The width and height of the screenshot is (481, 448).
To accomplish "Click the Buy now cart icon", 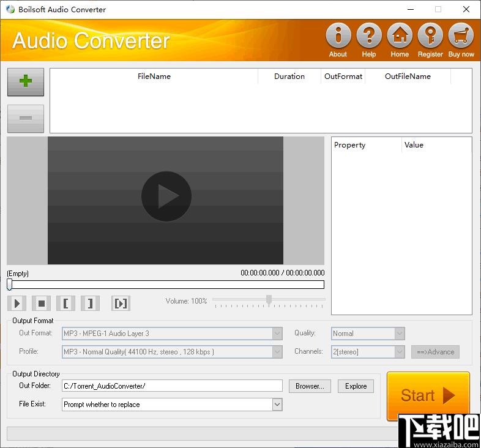I will click(461, 35).
